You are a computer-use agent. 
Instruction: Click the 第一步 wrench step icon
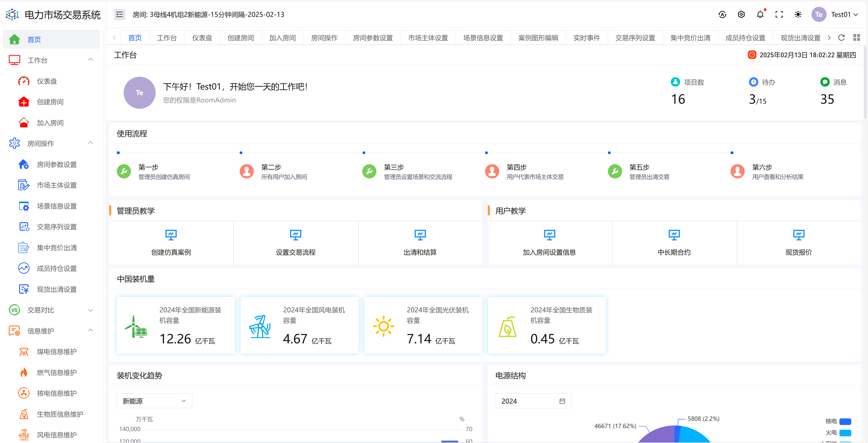click(x=124, y=172)
